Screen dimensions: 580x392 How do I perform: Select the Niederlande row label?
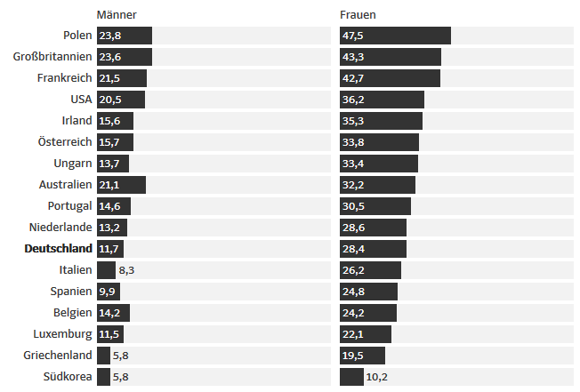(x=60, y=228)
